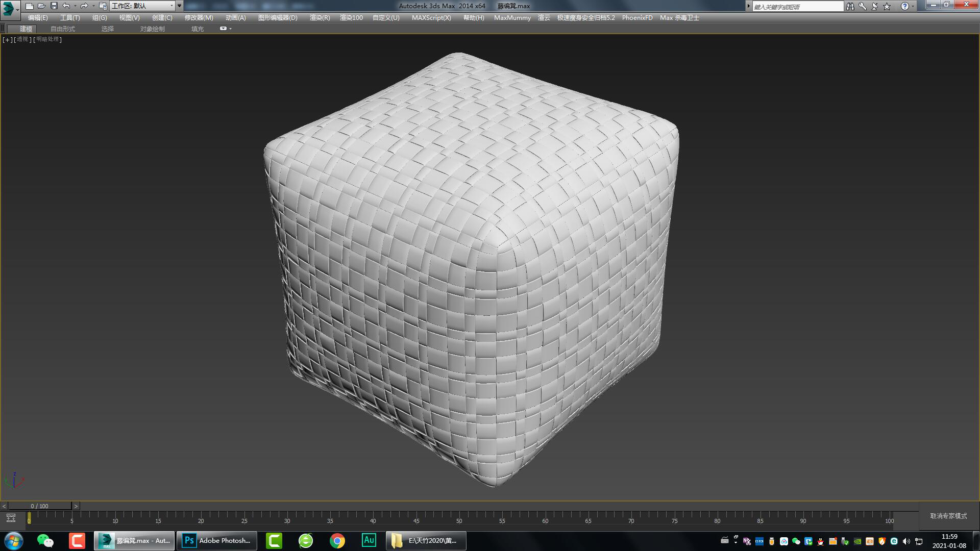
Task: Click the New Scene icon
Action: (30, 6)
